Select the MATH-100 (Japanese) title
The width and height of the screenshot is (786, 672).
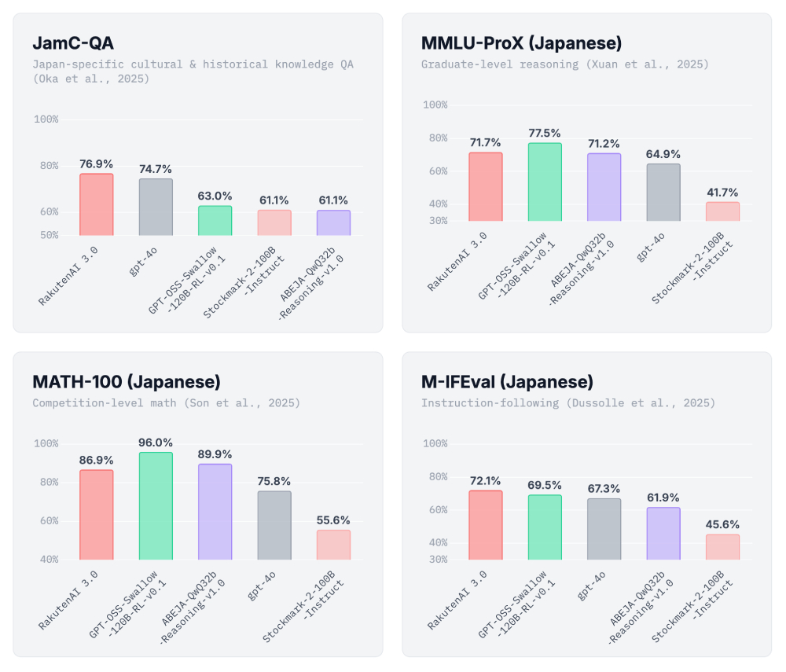[127, 382]
